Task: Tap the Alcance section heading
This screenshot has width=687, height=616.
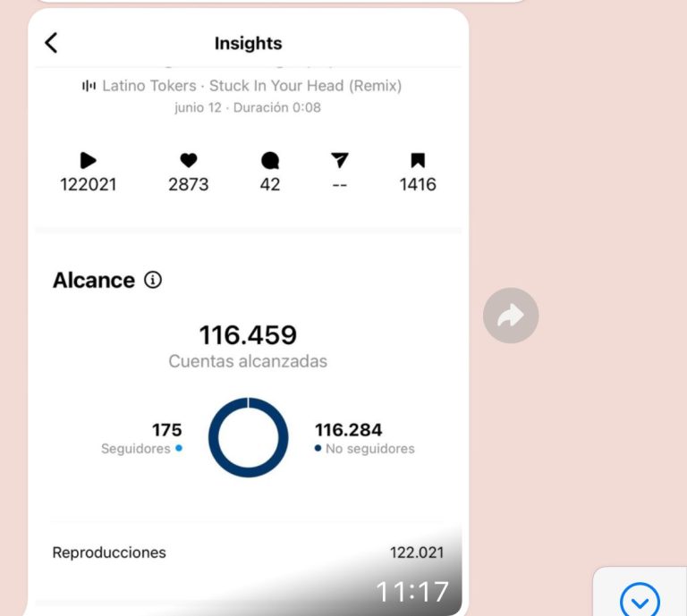Action: (x=94, y=280)
